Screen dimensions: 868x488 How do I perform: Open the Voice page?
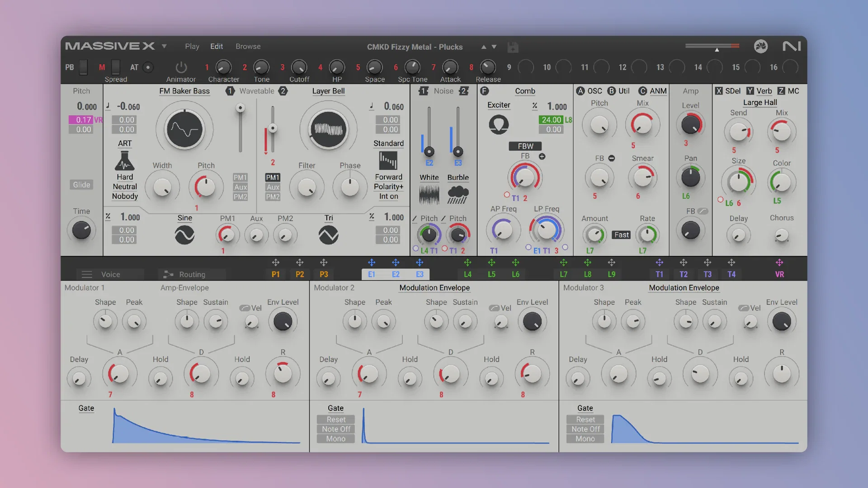click(x=110, y=274)
